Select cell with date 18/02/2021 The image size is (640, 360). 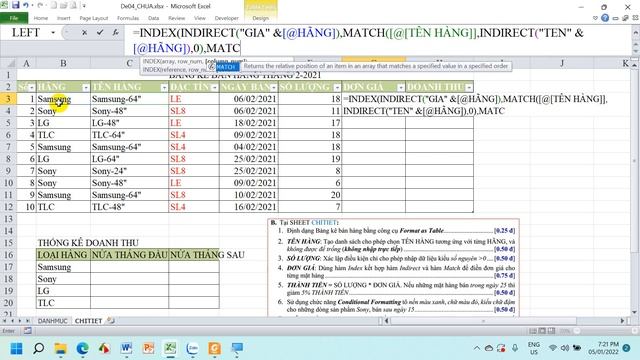249,123
